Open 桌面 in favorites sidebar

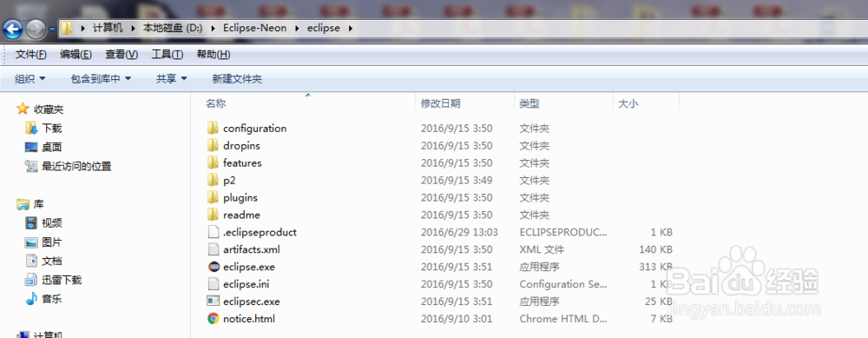51,148
